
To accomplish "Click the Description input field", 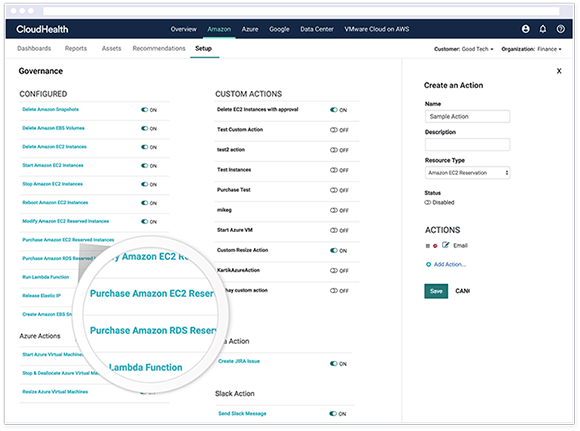I will pos(467,145).
